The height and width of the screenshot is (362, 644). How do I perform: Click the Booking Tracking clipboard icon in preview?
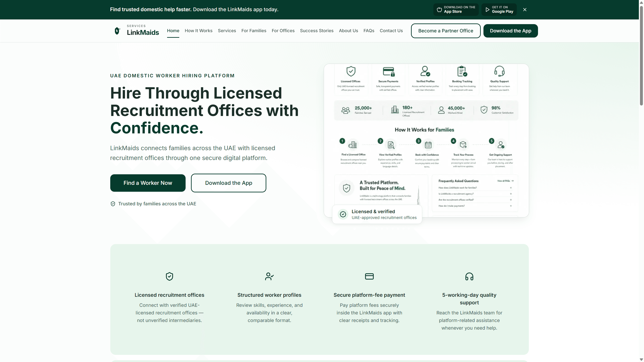coord(462,71)
